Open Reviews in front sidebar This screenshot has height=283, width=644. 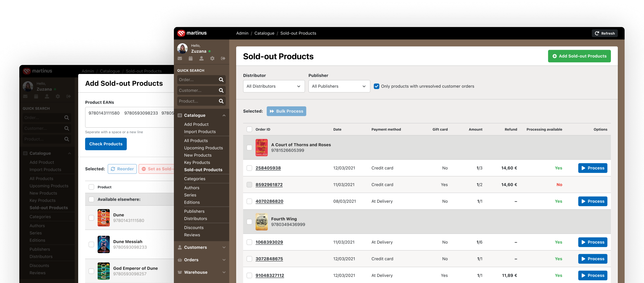tap(192, 235)
